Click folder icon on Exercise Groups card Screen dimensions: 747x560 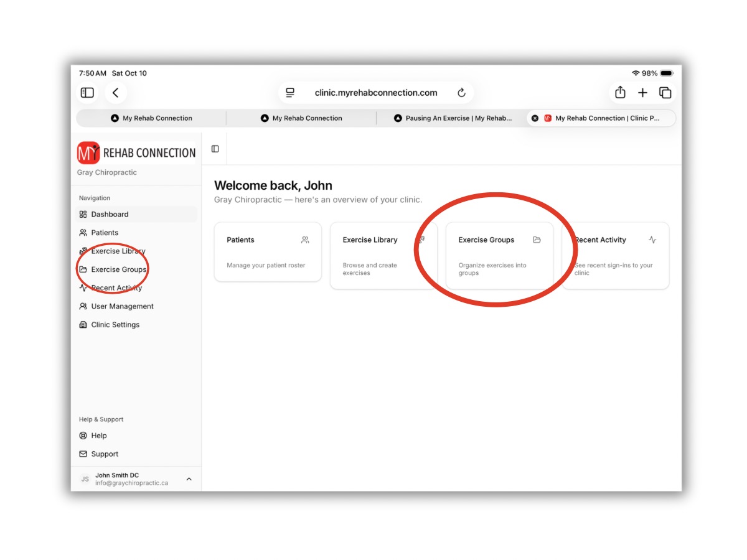pos(537,240)
